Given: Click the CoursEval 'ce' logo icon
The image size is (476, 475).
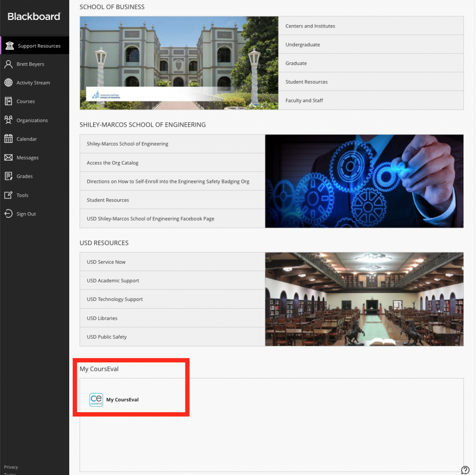Looking at the screenshot, I should (x=96, y=400).
